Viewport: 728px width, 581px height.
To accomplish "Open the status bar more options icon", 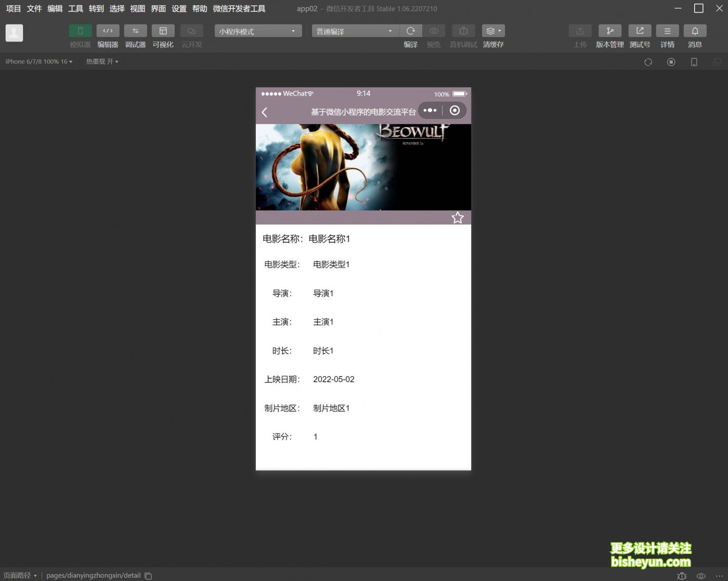I will coord(720,576).
